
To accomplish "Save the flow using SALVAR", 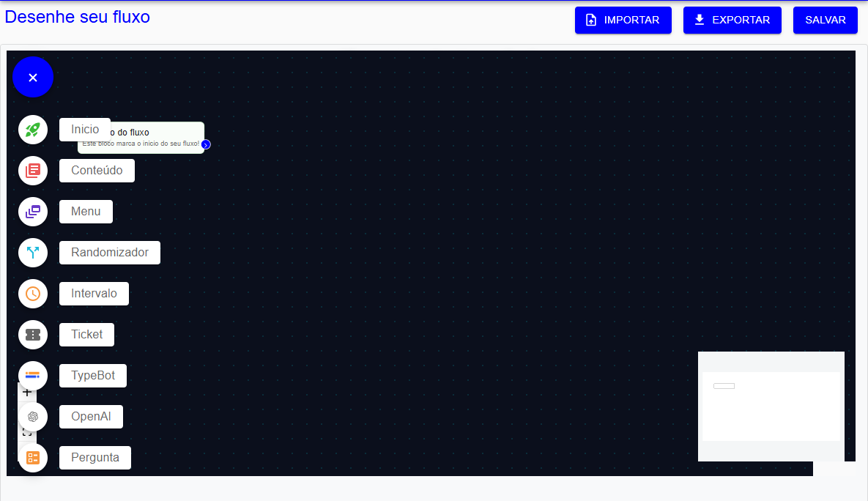I will tap(825, 21).
